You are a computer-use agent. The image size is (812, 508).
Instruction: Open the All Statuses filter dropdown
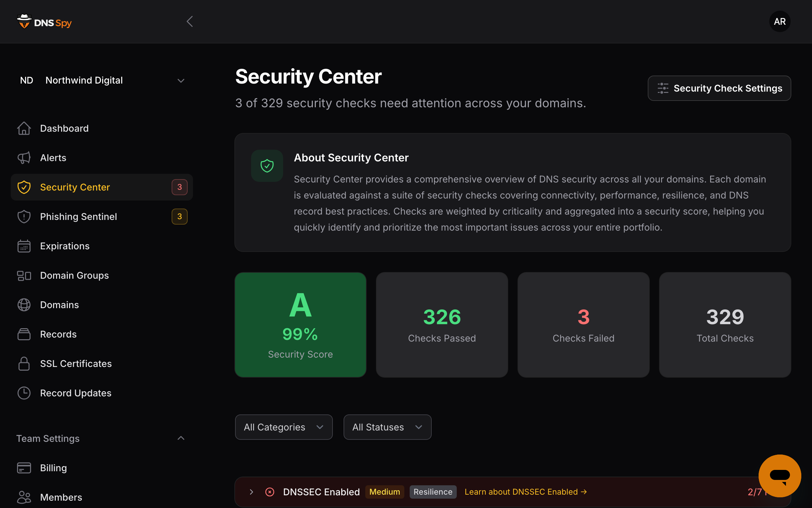[388, 427]
